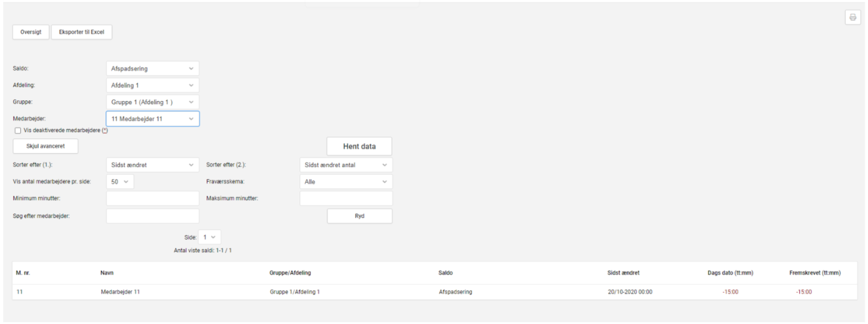The height and width of the screenshot is (324, 868).
Task: Hide advanced options with Skjul avanceret
Action: point(45,146)
